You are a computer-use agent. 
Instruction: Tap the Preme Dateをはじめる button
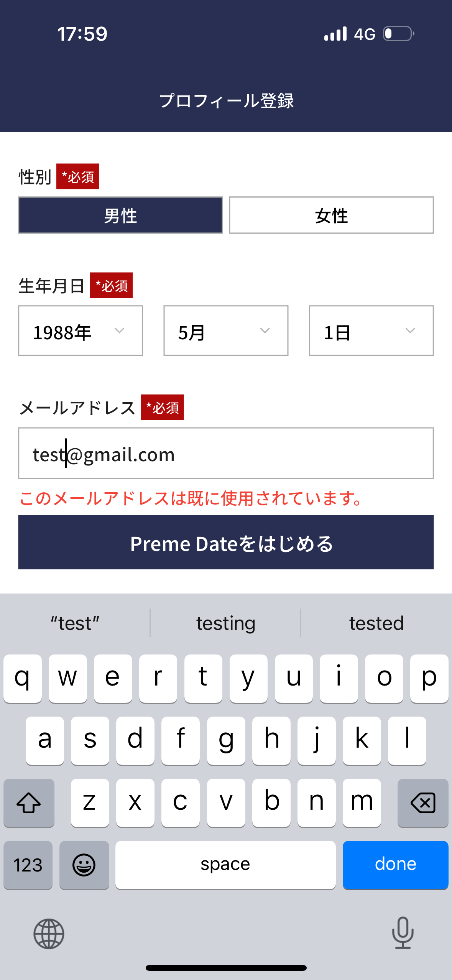coord(226,543)
